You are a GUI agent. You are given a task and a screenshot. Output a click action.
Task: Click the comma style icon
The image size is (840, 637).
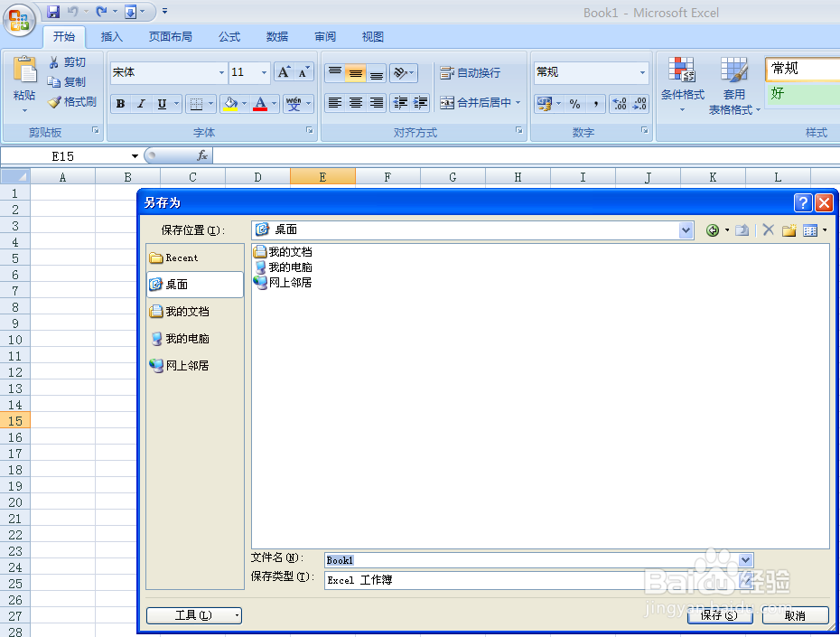[x=596, y=103]
